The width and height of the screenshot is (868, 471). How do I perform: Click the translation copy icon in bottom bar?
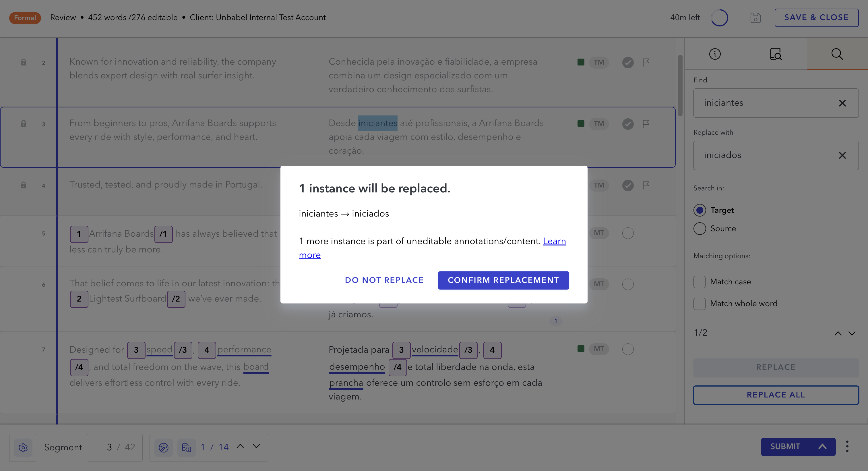click(x=186, y=447)
